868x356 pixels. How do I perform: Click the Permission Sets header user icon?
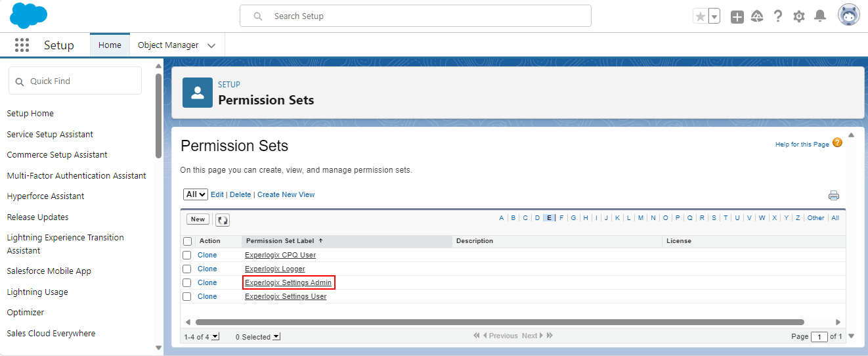(198, 93)
